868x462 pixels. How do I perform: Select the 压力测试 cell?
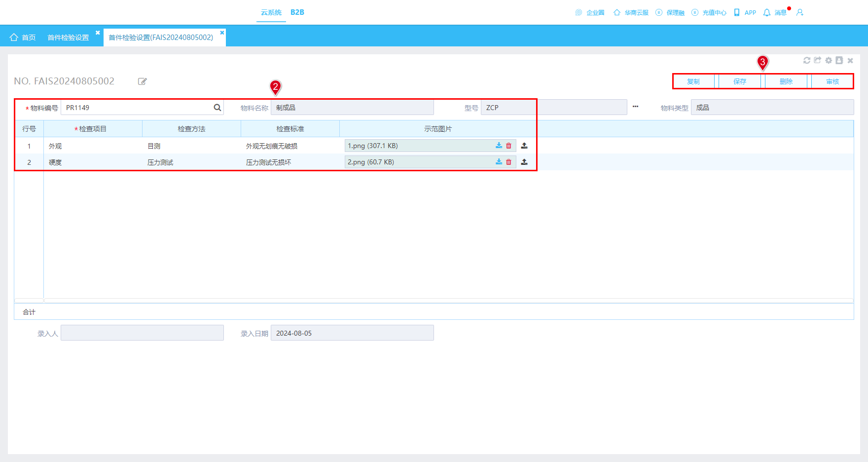(x=191, y=162)
